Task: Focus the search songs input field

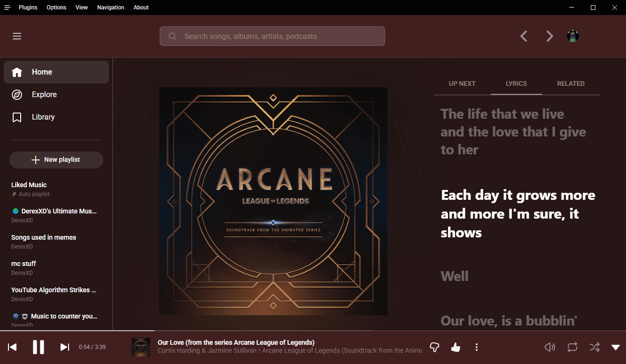Action: [x=272, y=36]
